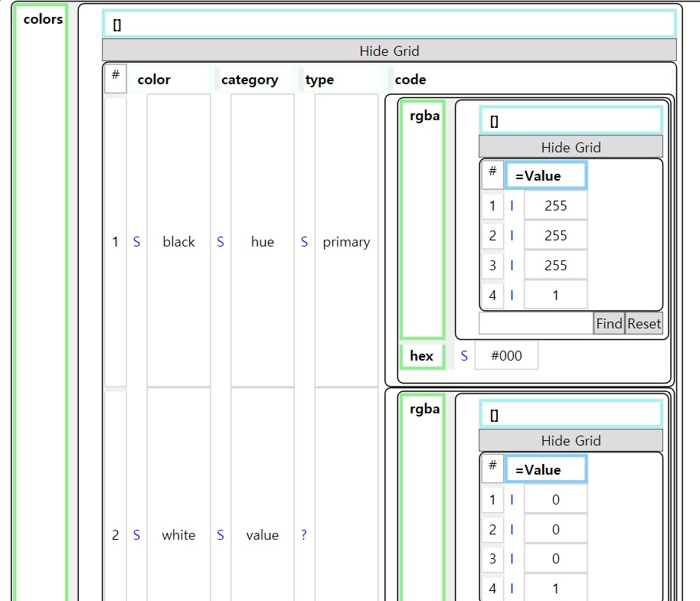The width and height of the screenshot is (700, 601).
Task: Hide the grid in black's rgba section
Action: tap(571, 147)
